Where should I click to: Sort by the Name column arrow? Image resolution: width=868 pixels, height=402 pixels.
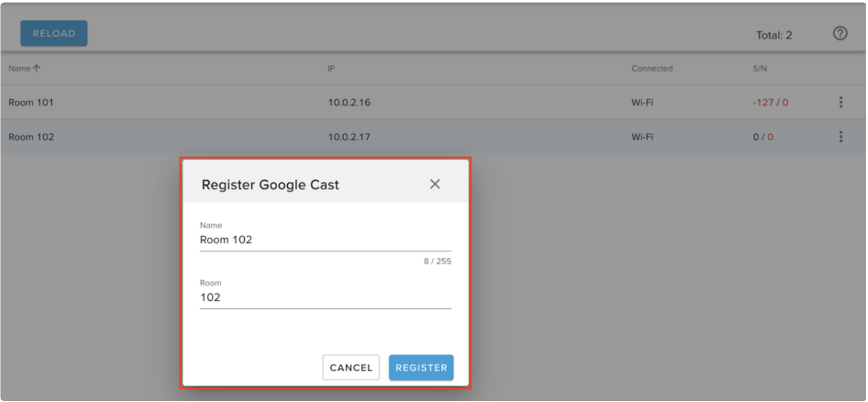tap(37, 68)
